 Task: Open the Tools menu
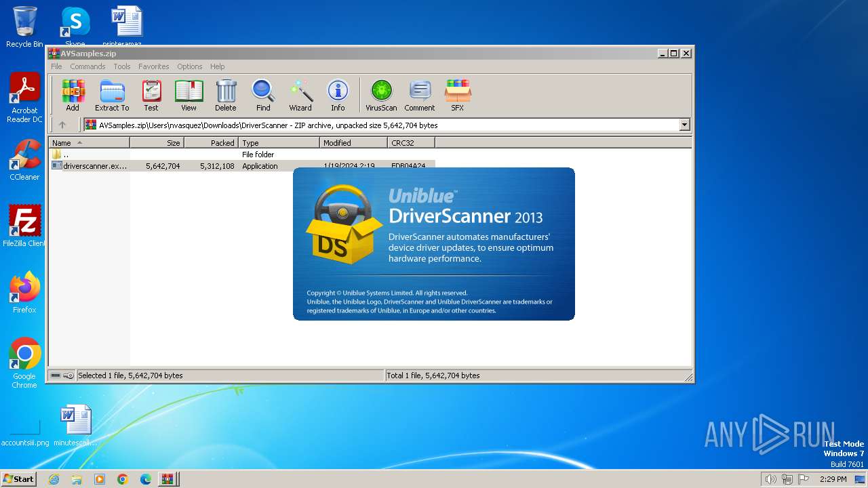(x=122, y=66)
